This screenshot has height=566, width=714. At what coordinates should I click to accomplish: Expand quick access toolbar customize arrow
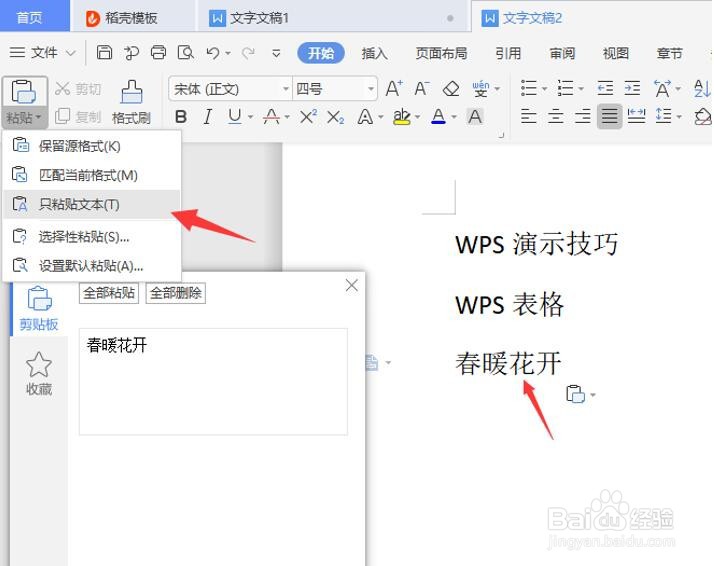[x=276, y=53]
